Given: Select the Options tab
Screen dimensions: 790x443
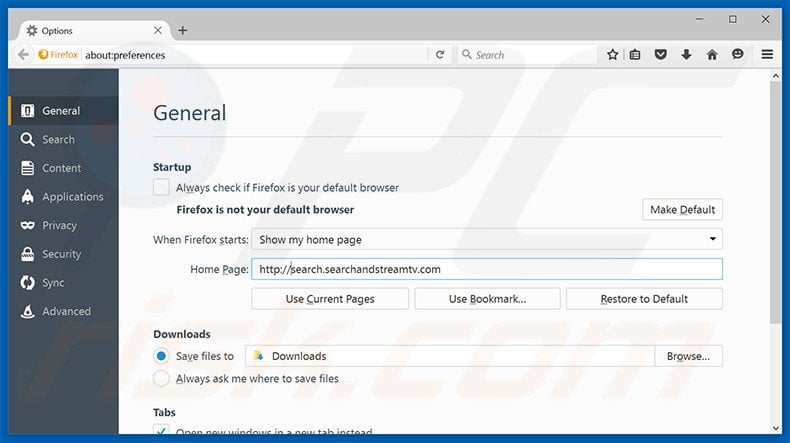Looking at the screenshot, I should coord(93,31).
